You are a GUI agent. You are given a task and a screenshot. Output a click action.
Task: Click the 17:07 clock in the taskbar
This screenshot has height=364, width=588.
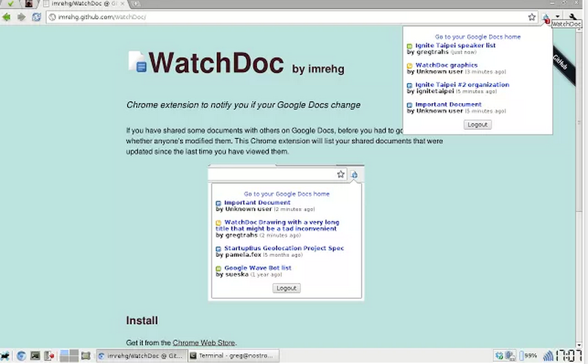pos(569,356)
